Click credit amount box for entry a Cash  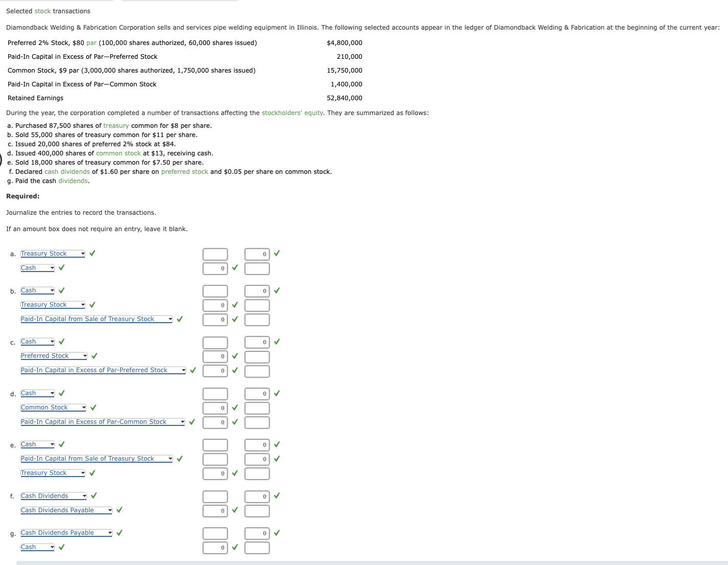(x=257, y=268)
